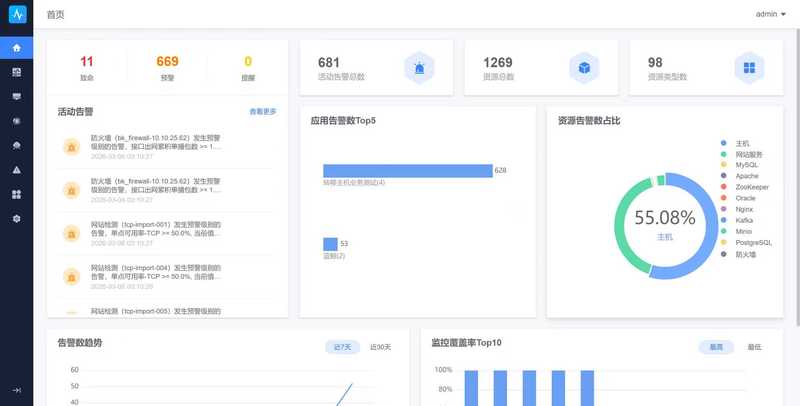800x406 pixels.
Task: Click the four-squares apps icon in the sidebar
Action: pyautogui.click(x=16, y=194)
